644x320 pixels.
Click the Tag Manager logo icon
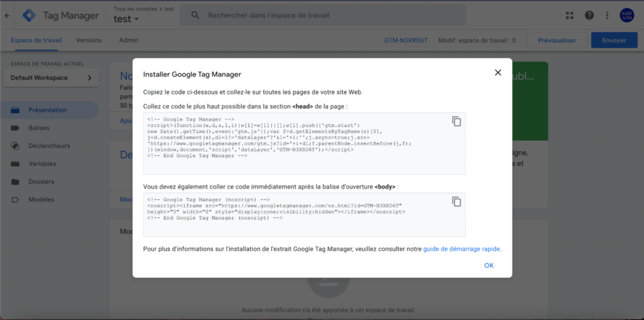coord(29,16)
